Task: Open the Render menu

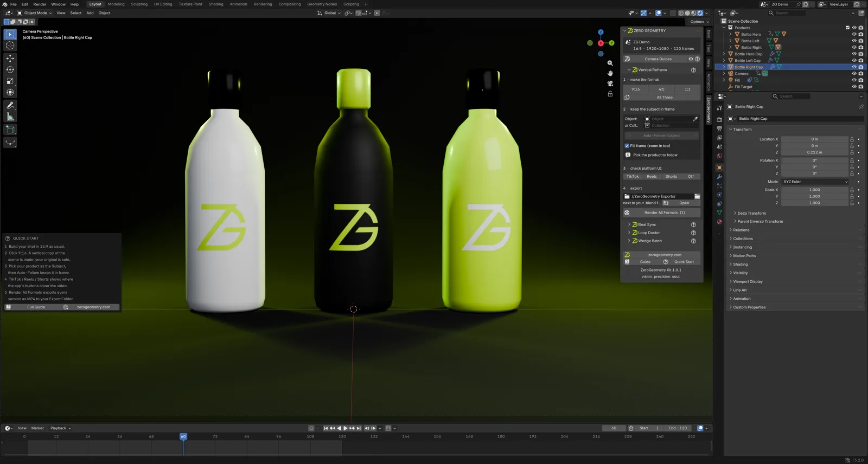Action: coord(40,4)
